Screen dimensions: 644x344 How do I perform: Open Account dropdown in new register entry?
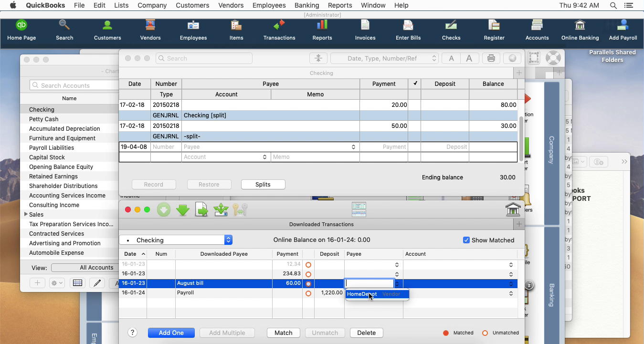(x=265, y=157)
